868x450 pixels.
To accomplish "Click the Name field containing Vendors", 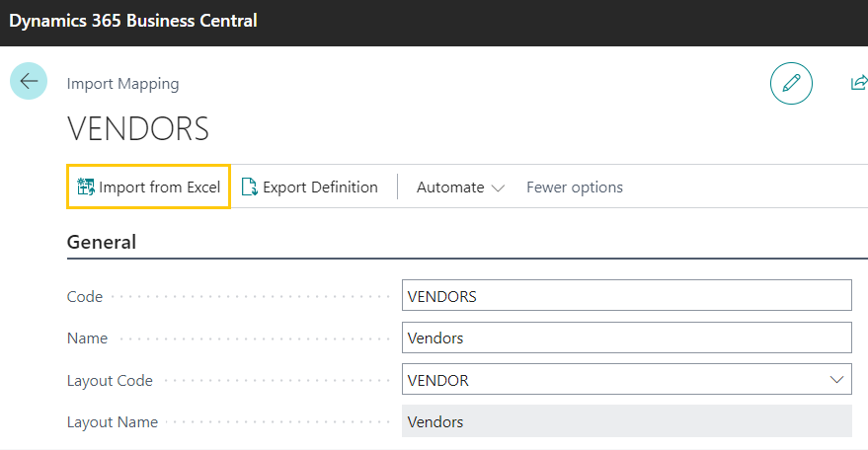I will pos(627,337).
